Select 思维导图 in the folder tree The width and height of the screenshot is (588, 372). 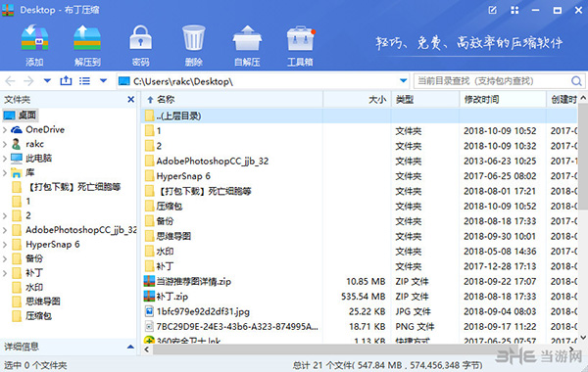[x=43, y=302]
